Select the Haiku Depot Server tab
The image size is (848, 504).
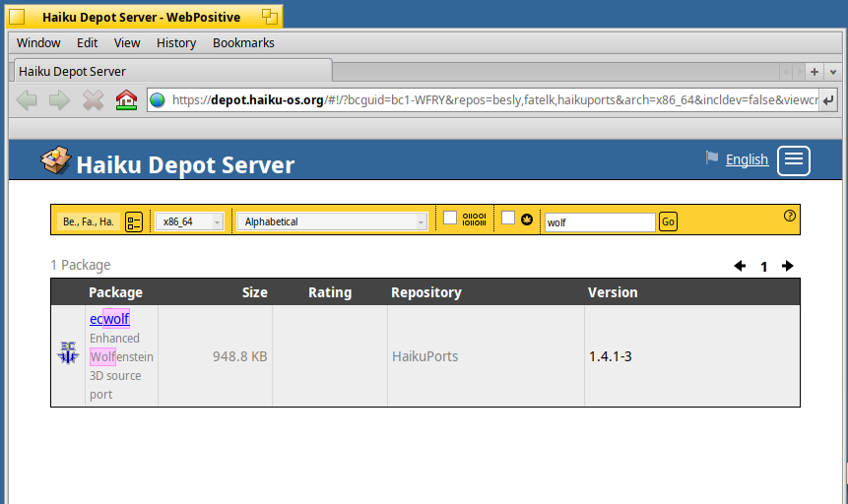(172, 72)
